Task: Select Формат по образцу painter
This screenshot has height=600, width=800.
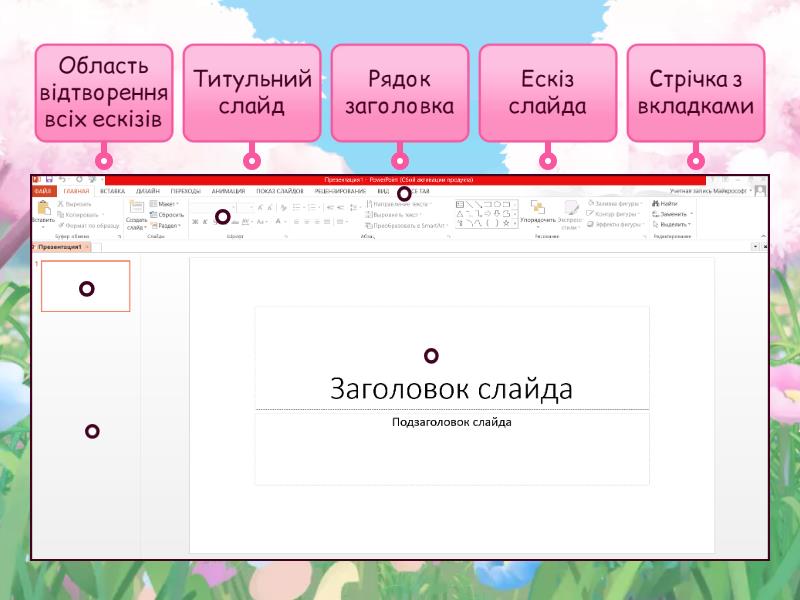Action: 88,225
